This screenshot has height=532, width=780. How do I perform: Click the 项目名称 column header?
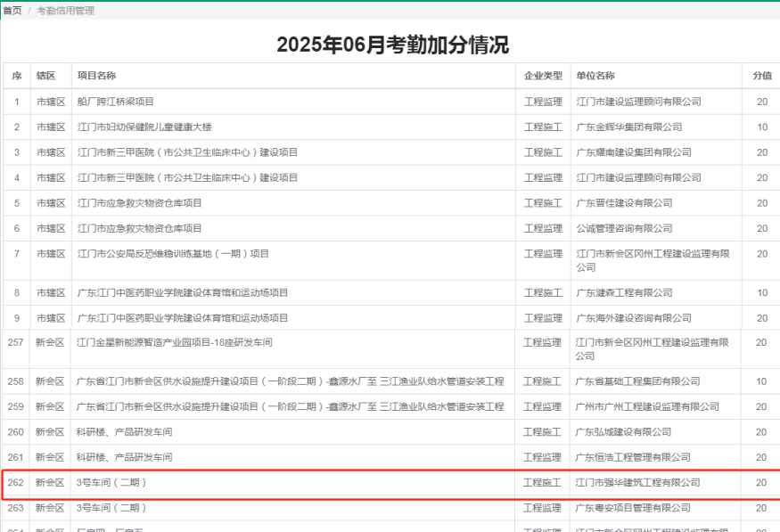pyautogui.click(x=96, y=76)
